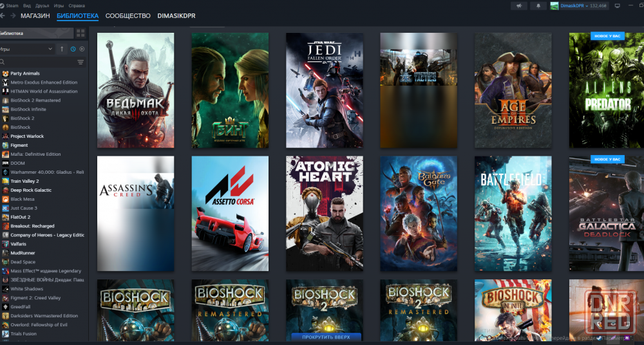Open the Assassin's Creed cover
The width and height of the screenshot is (644, 345).
[x=135, y=214]
